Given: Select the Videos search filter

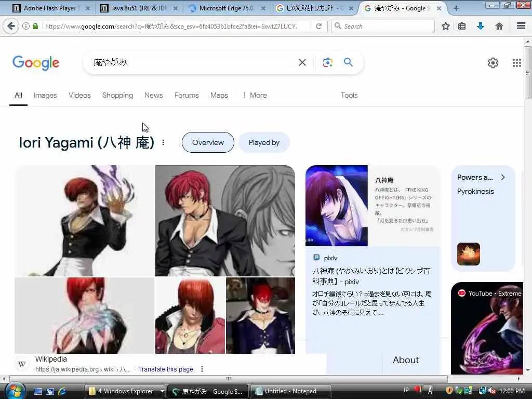Looking at the screenshot, I should click(79, 96).
